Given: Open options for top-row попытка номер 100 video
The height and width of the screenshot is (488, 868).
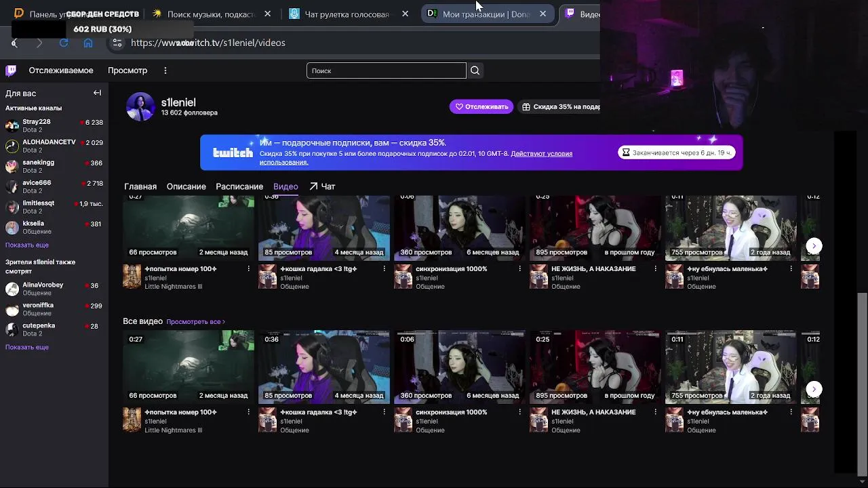Looking at the screenshot, I should (248, 269).
